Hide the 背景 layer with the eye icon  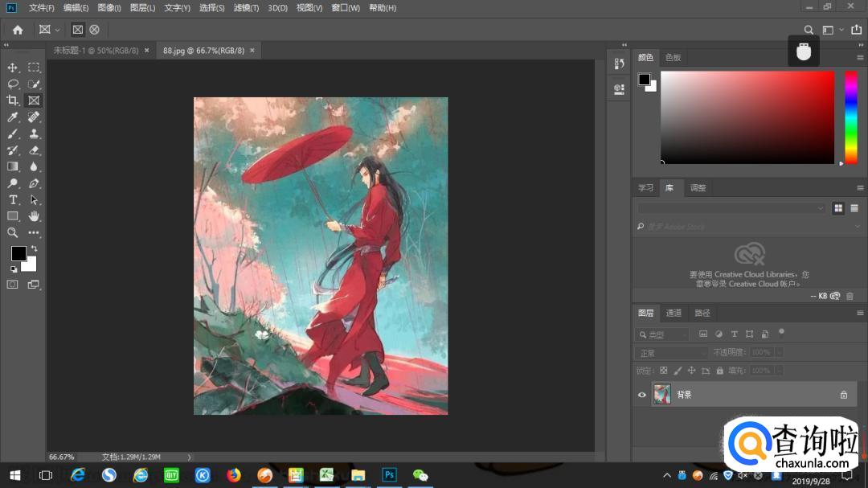(x=641, y=395)
